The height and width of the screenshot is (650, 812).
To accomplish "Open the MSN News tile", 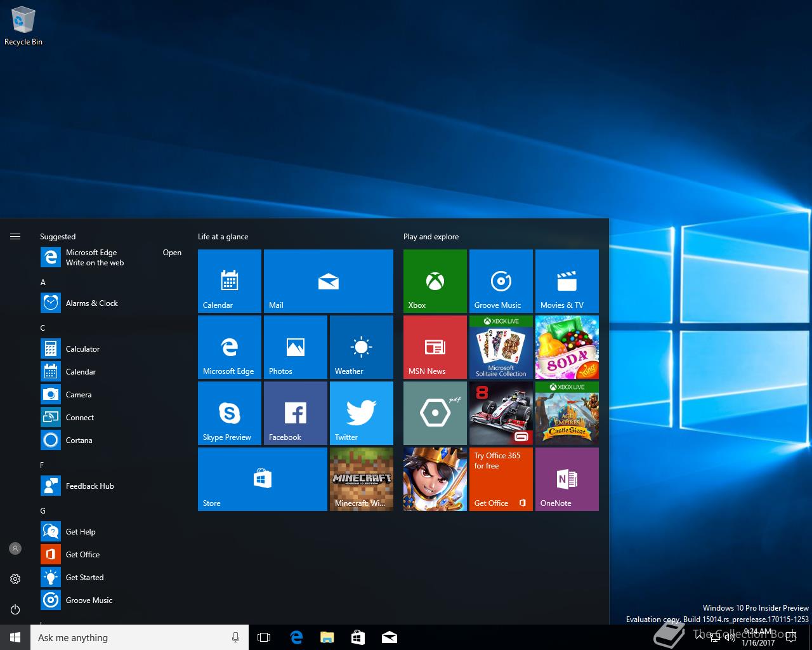I will point(435,347).
